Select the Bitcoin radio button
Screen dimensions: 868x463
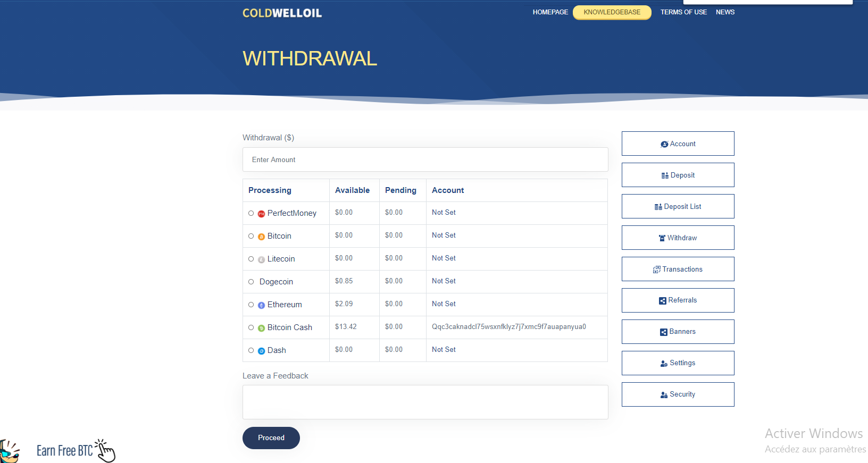pyautogui.click(x=251, y=236)
